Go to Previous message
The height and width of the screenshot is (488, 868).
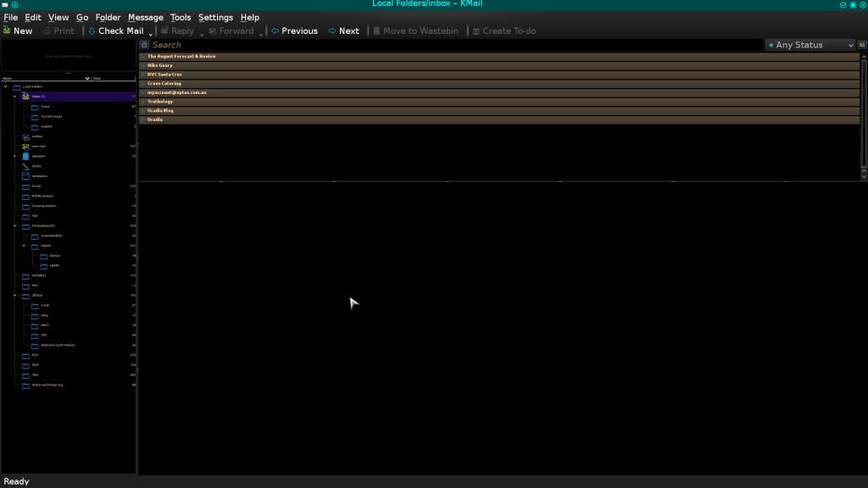tap(294, 31)
